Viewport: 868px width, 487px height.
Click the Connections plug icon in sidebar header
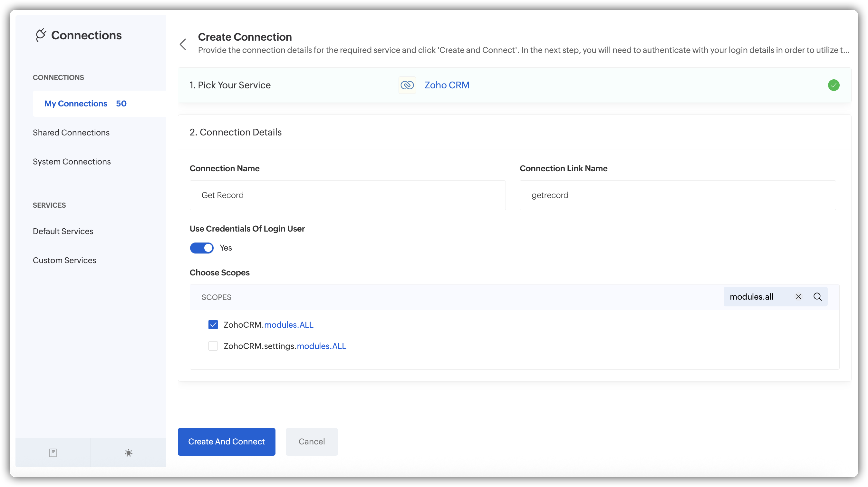point(41,35)
